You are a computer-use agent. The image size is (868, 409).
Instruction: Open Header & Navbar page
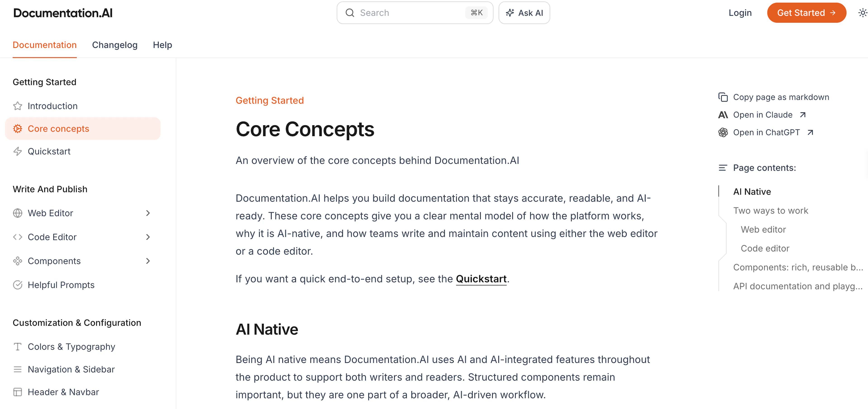tap(83, 392)
